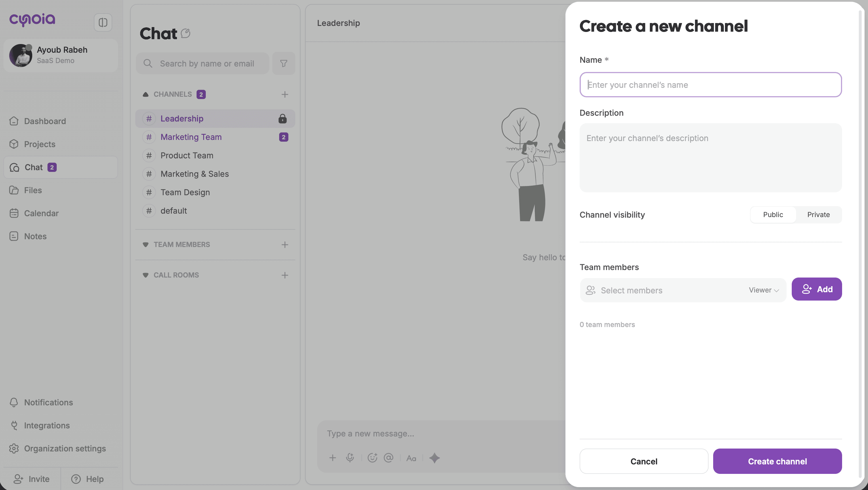This screenshot has height=490, width=868.
Task: Click the plus icon beside CHANNELS
Action: coord(285,94)
